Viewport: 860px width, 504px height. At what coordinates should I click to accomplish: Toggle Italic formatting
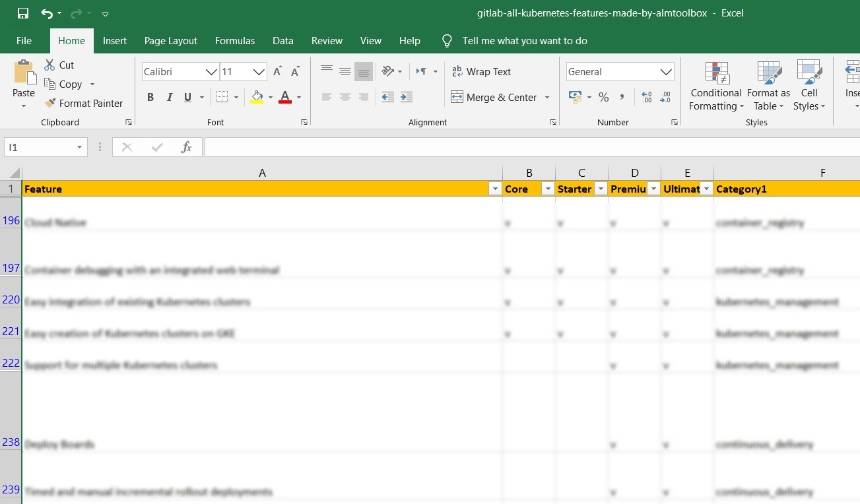coord(169,98)
